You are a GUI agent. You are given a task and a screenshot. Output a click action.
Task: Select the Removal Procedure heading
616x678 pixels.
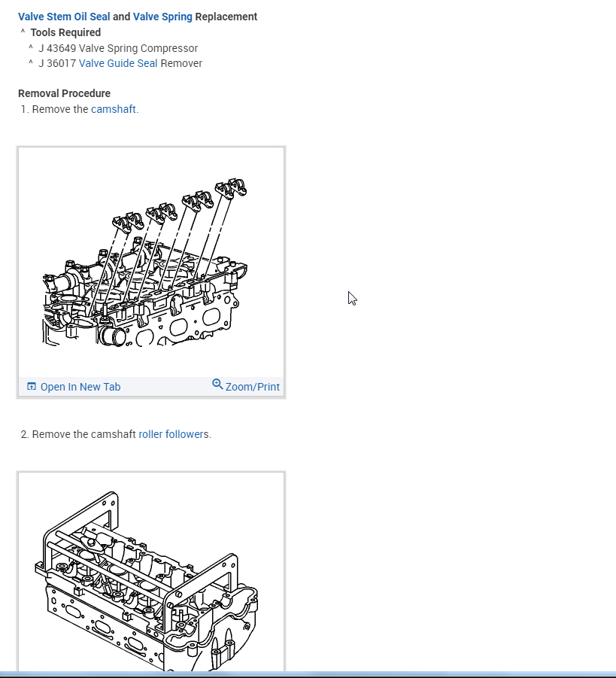[65, 94]
